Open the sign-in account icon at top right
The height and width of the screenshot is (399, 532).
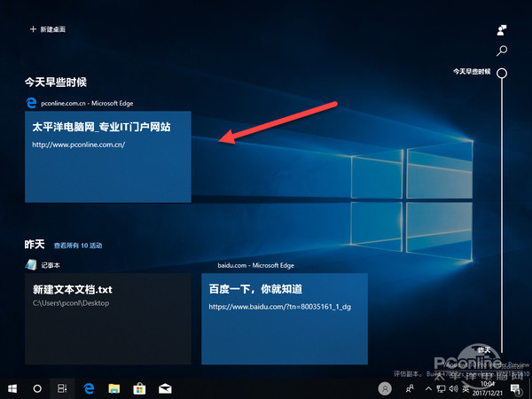[502, 30]
